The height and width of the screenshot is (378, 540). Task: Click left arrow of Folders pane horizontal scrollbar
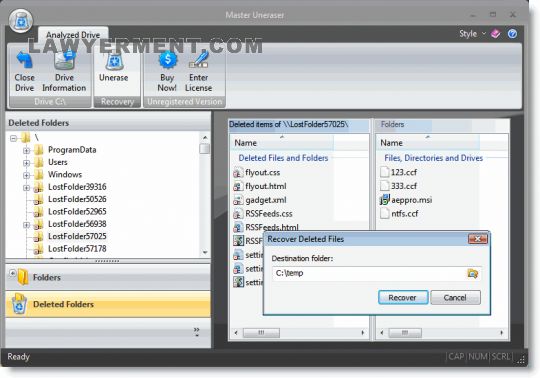[x=382, y=333]
